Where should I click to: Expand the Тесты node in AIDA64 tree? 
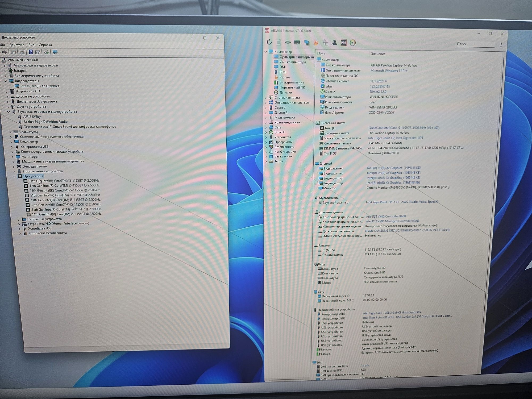click(x=266, y=161)
